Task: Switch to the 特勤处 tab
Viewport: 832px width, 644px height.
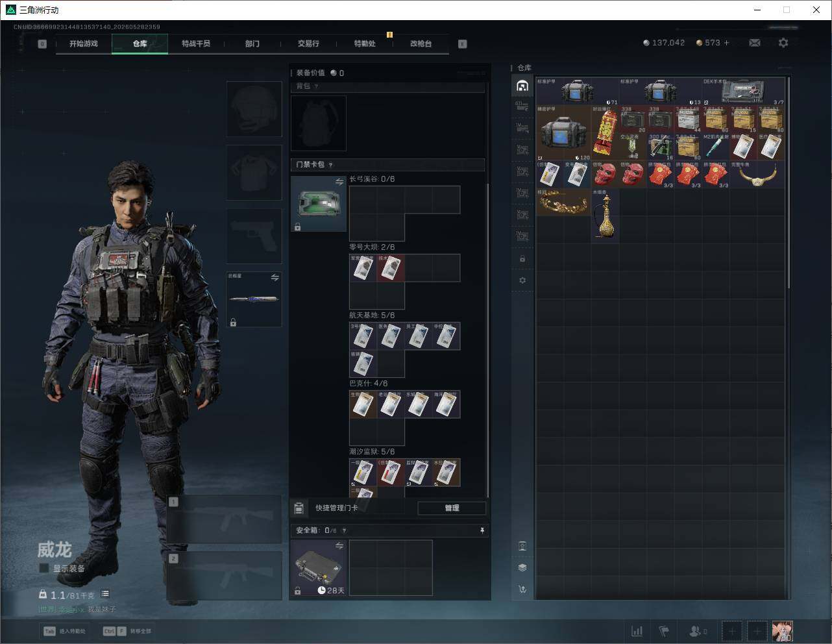Action: click(365, 43)
